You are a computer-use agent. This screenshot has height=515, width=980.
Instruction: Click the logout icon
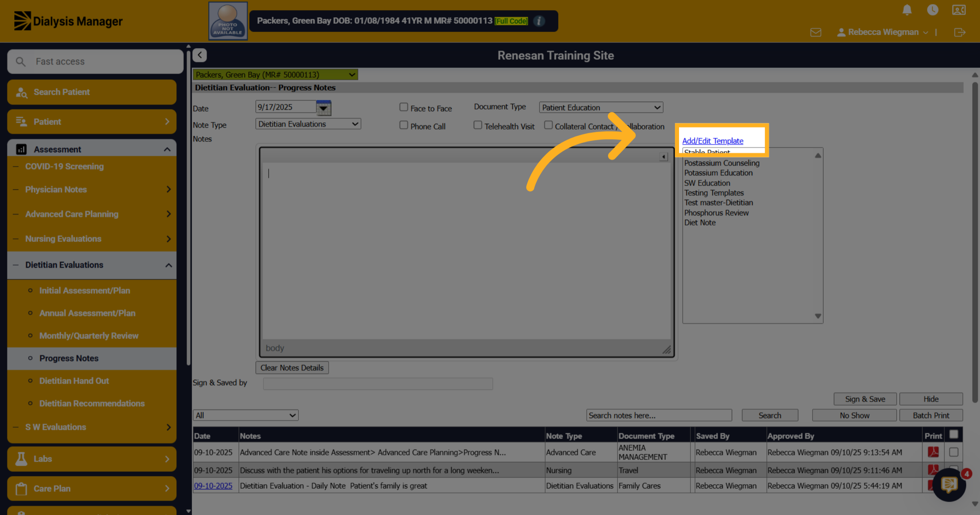coord(960,32)
